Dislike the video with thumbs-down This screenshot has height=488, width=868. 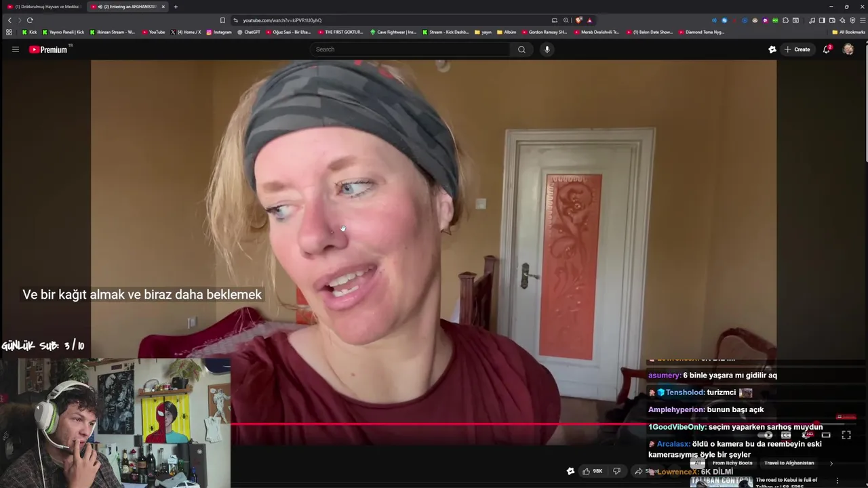(x=616, y=471)
